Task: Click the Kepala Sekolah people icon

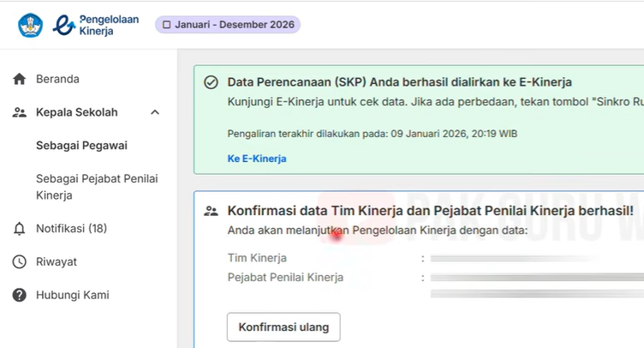Action: pyautogui.click(x=20, y=112)
